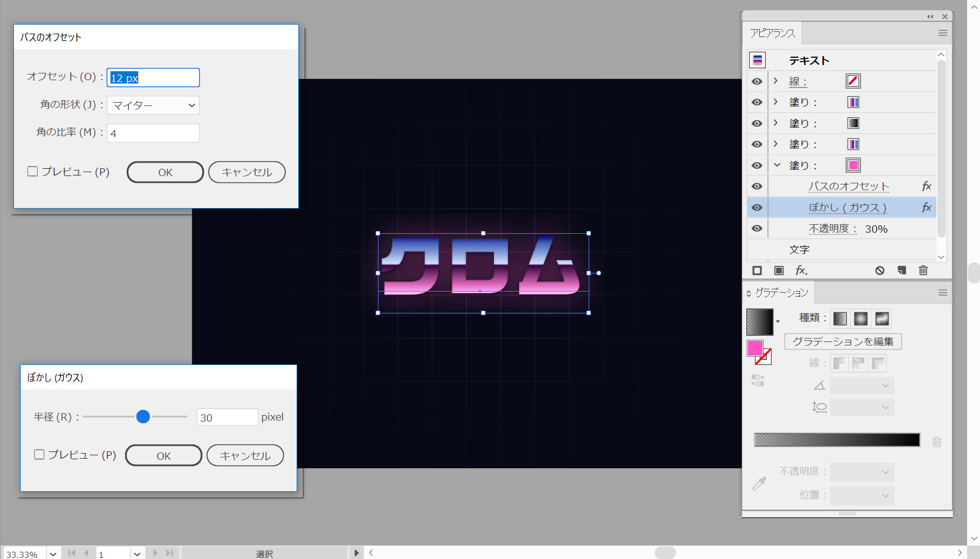The image size is (980, 559).
Task: Click the add new fill icon in Appearance panel
Action: point(779,271)
